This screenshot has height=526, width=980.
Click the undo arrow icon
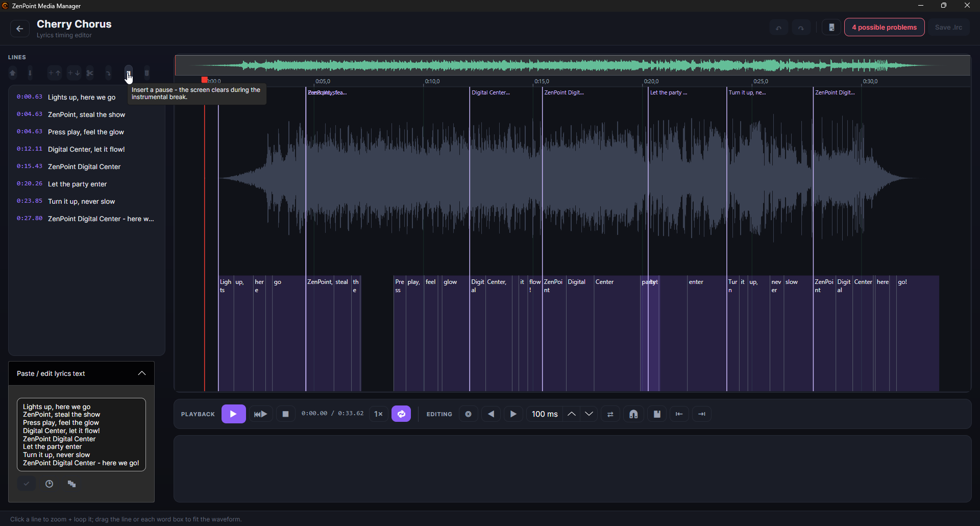click(x=779, y=28)
